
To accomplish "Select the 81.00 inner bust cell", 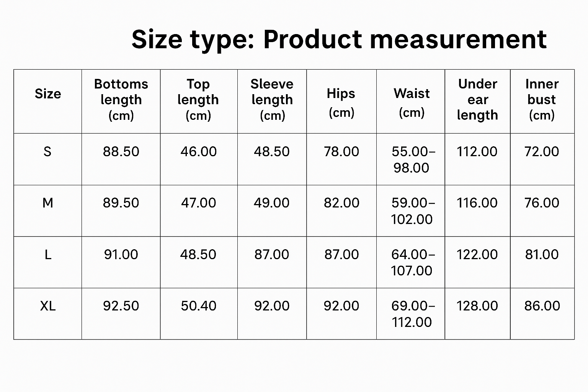I will coord(542,255).
